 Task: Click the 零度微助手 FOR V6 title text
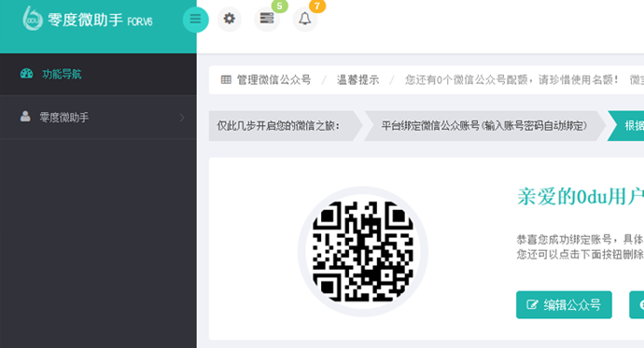coord(100,20)
